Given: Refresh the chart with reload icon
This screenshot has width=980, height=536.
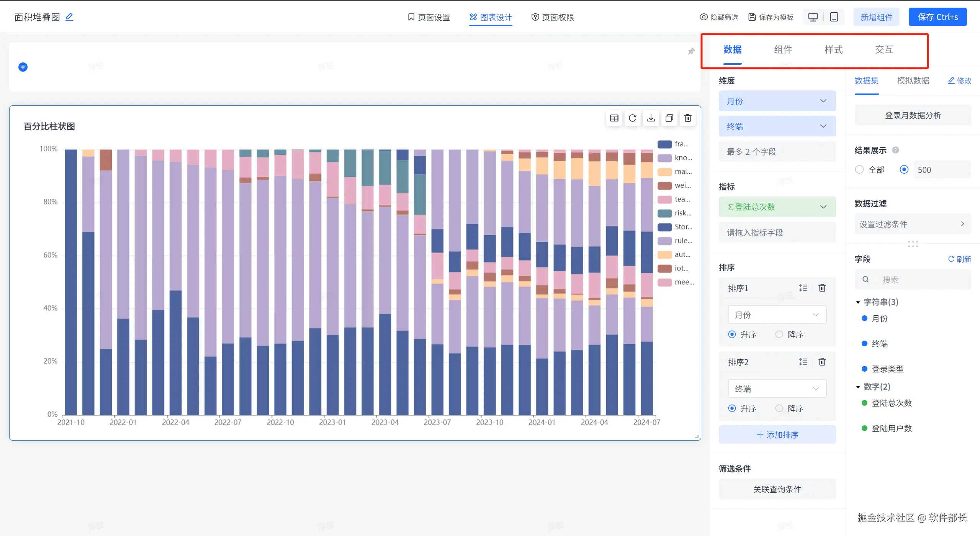Looking at the screenshot, I should [x=632, y=118].
